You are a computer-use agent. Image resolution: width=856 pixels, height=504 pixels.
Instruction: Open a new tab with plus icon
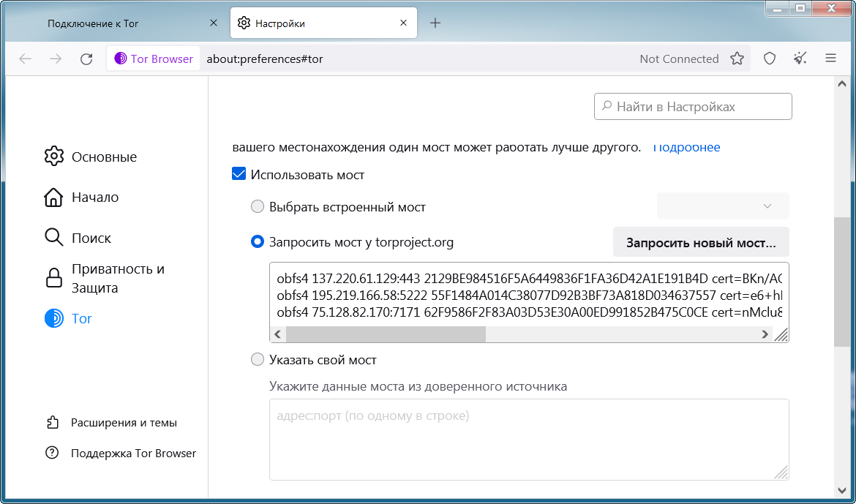tap(435, 23)
